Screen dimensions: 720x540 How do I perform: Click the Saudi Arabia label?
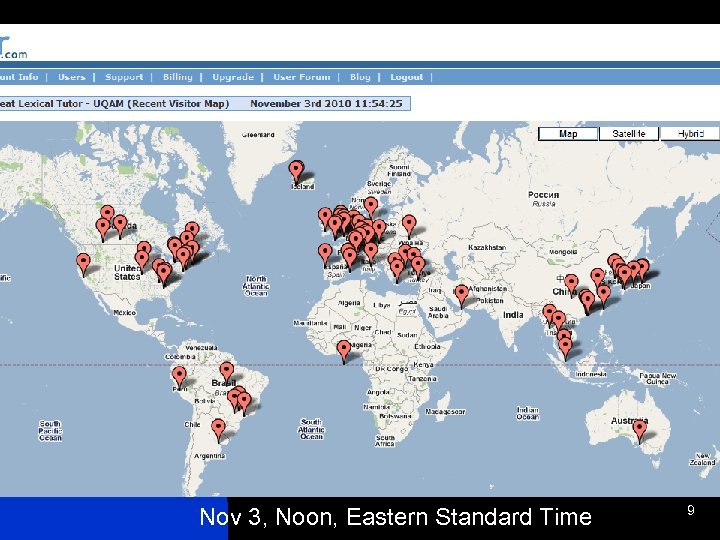coord(438,312)
